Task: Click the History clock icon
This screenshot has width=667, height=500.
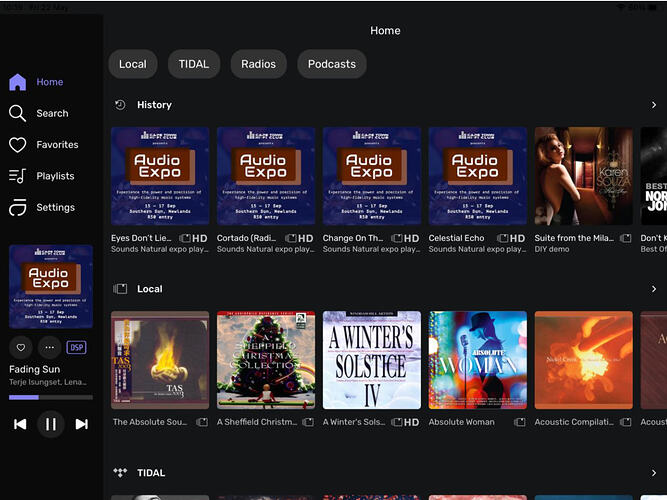Action: 120,105
